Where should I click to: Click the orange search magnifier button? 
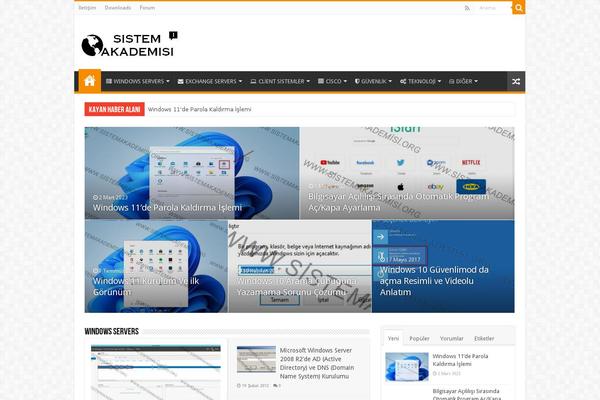[x=518, y=8]
